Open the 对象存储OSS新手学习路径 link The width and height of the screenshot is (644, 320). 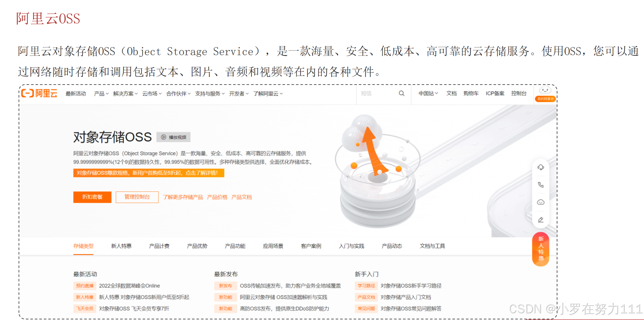pos(411,286)
